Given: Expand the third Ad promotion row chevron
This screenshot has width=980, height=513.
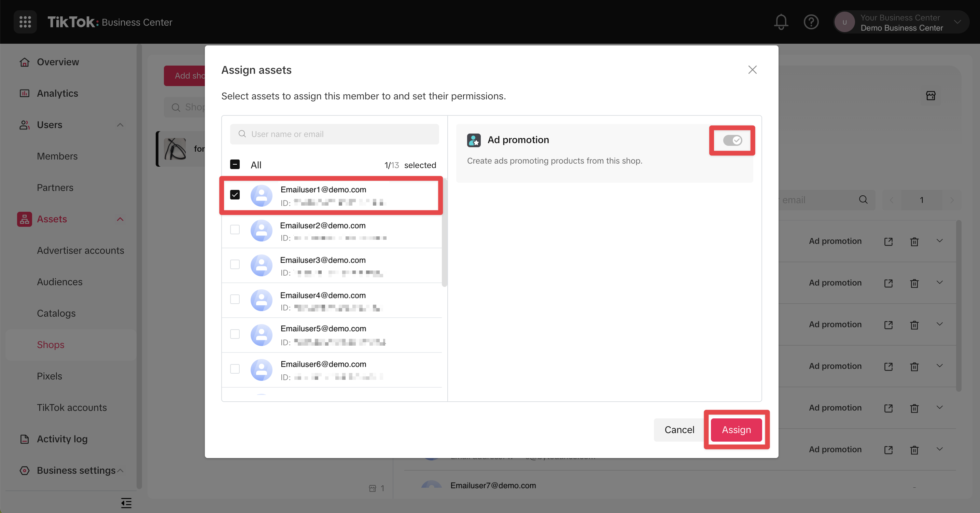Looking at the screenshot, I should coord(939,324).
